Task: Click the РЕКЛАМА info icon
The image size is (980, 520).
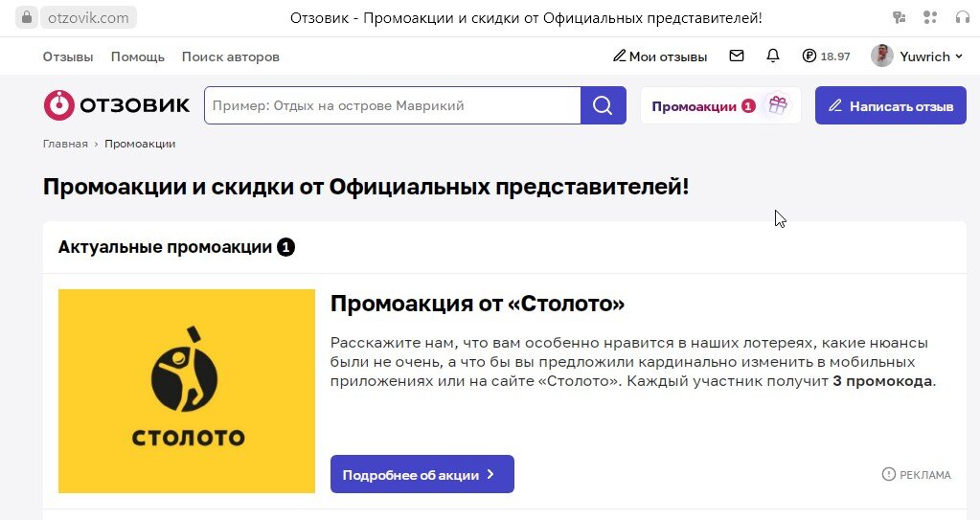Action: [888, 474]
